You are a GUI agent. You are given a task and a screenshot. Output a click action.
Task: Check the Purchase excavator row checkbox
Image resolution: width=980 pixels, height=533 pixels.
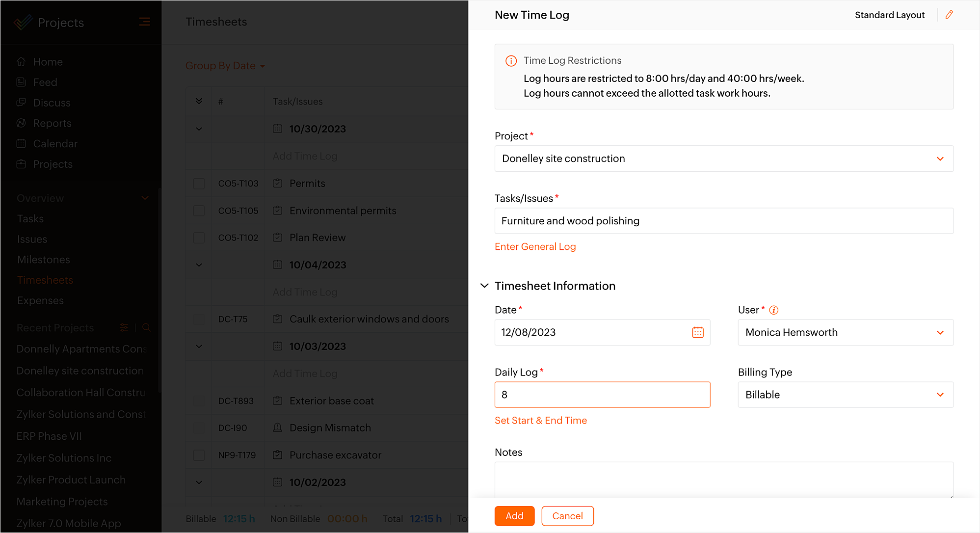click(199, 455)
